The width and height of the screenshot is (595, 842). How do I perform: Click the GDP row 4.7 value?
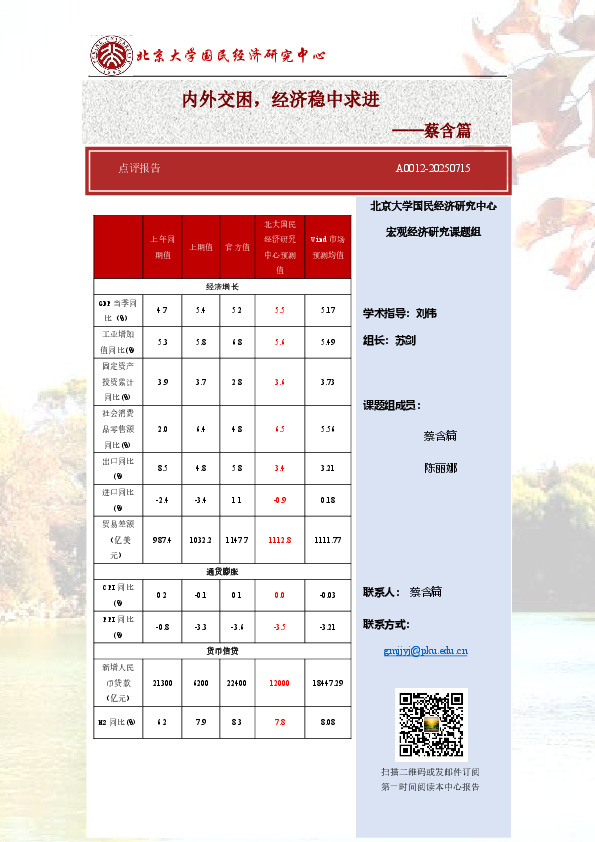click(x=162, y=310)
